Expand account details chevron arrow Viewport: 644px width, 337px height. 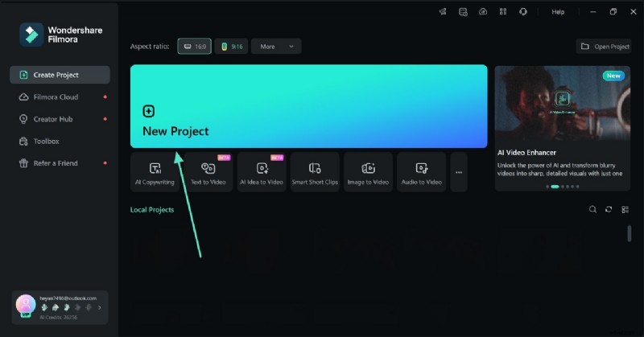tap(99, 307)
